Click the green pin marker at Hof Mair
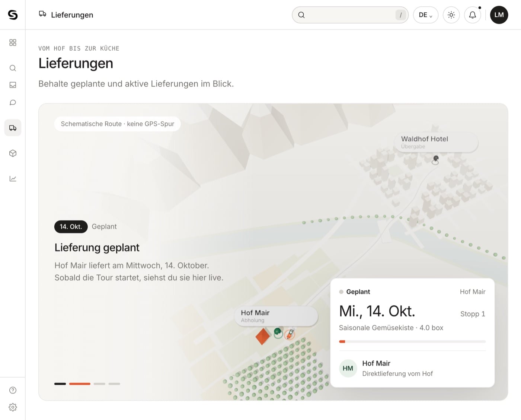The width and height of the screenshot is (521, 420). click(x=278, y=332)
